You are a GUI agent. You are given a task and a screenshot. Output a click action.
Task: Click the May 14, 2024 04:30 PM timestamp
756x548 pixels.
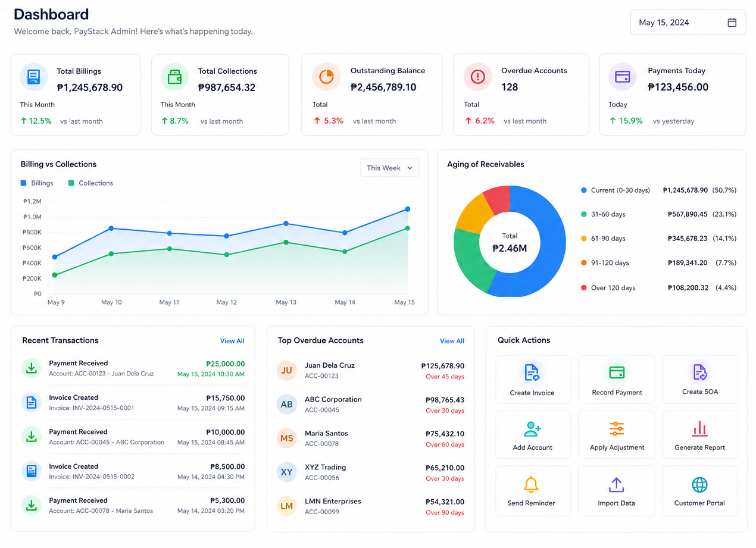click(x=211, y=477)
